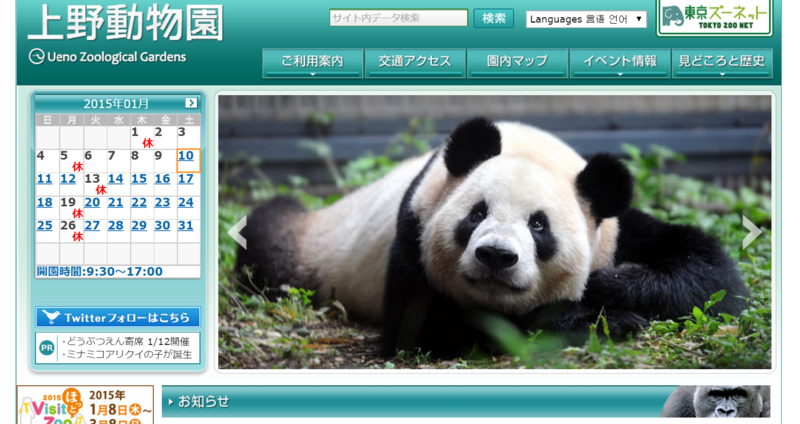Open 見どころと歴史 menu
The image size is (800, 424).
pyautogui.click(x=722, y=63)
